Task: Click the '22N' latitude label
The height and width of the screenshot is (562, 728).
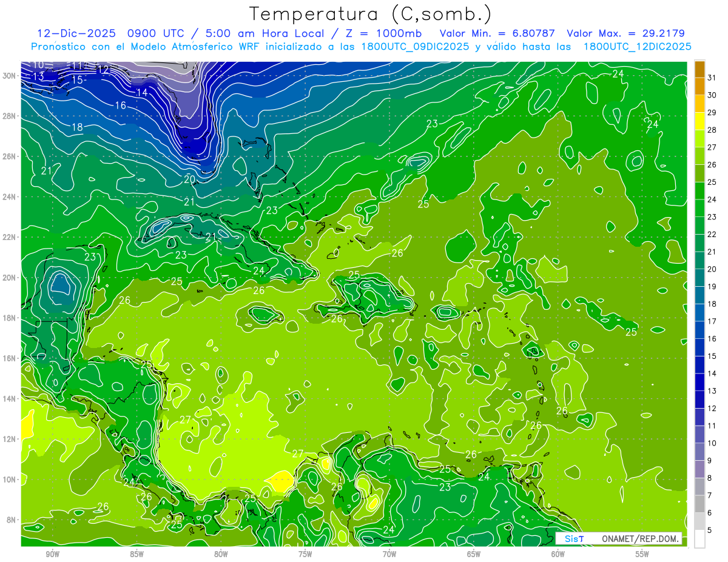Action: point(10,237)
